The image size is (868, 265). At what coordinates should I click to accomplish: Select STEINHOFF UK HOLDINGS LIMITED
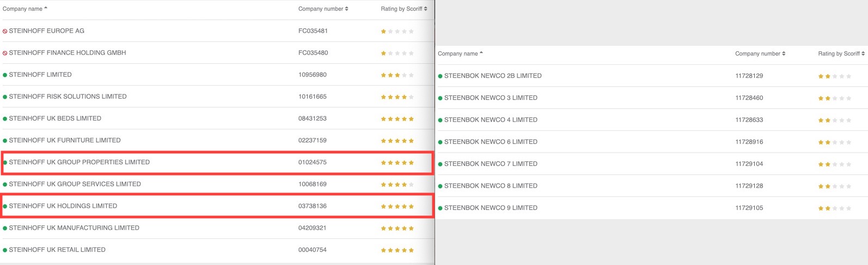(x=63, y=206)
